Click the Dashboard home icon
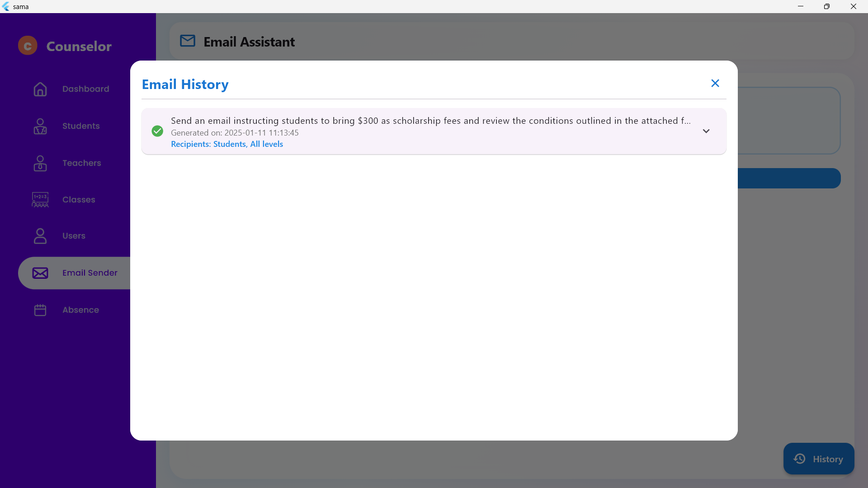The height and width of the screenshot is (488, 868). tap(40, 89)
